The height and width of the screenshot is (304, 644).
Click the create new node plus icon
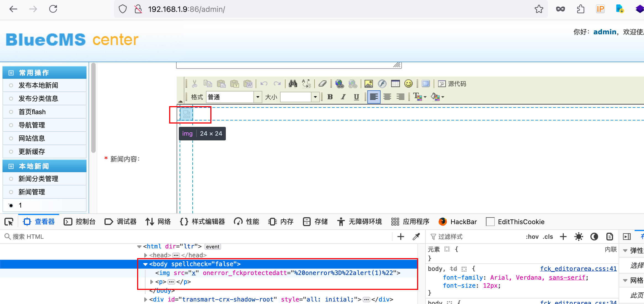coord(400,237)
